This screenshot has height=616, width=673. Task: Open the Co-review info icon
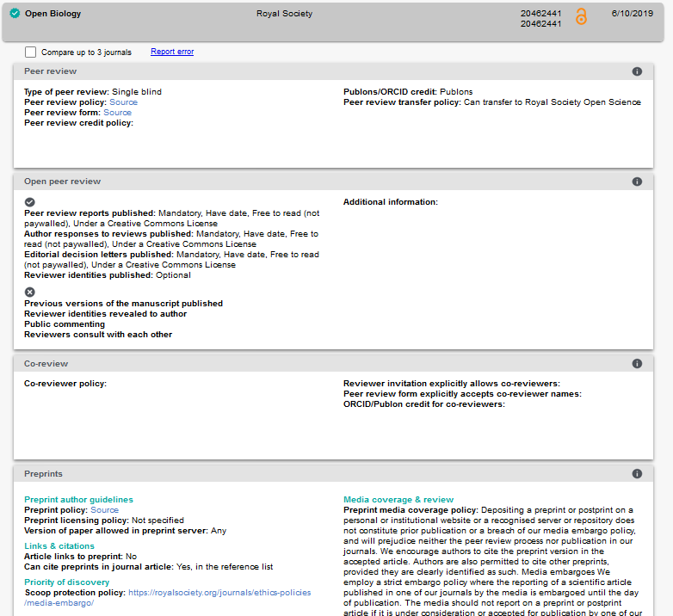[637, 363]
